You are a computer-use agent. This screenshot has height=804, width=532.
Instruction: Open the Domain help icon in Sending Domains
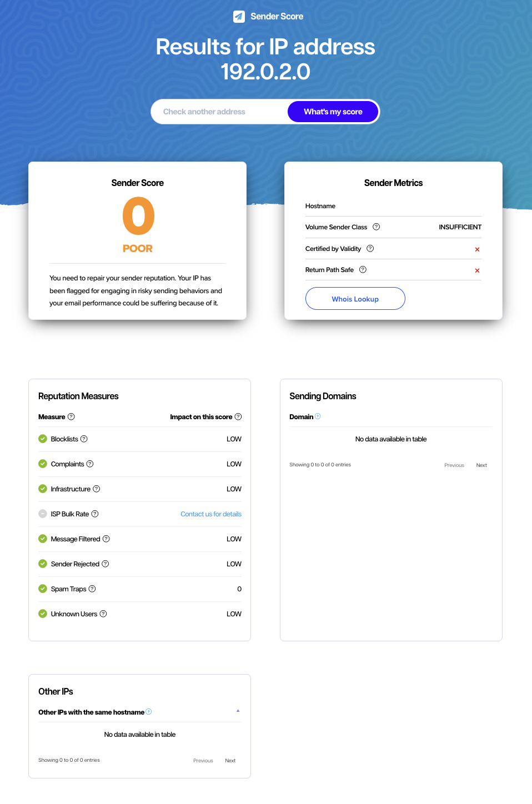[x=317, y=416]
